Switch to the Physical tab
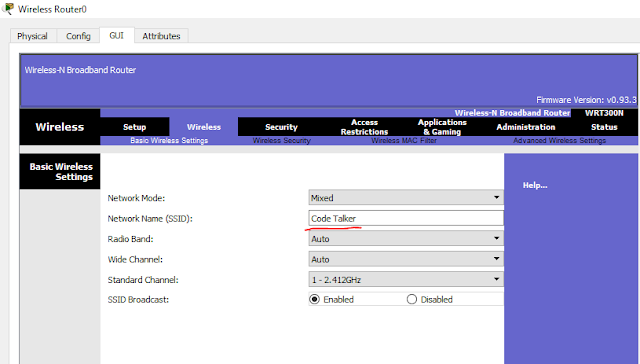This screenshot has width=640, height=364. click(x=32, y=36)
